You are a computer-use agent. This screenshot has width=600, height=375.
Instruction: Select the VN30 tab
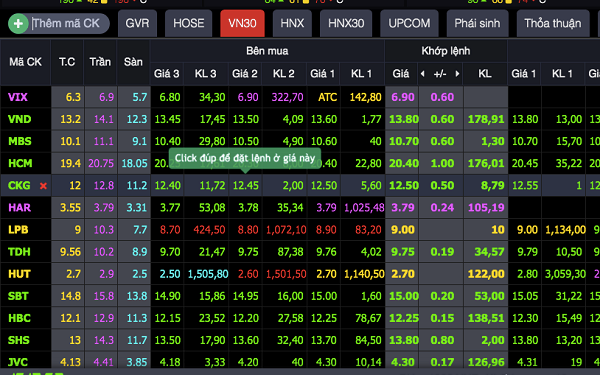pyautogui.click(x=242, y=23)
